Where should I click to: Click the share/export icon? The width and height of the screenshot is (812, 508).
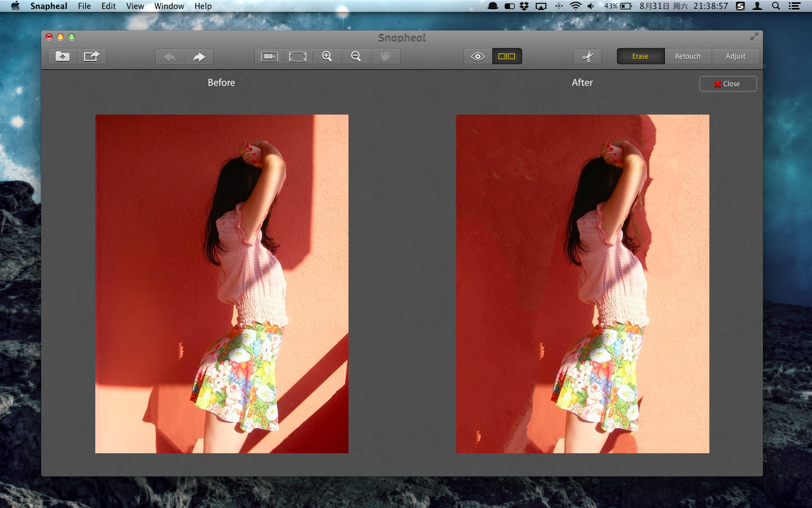[91, 56]
